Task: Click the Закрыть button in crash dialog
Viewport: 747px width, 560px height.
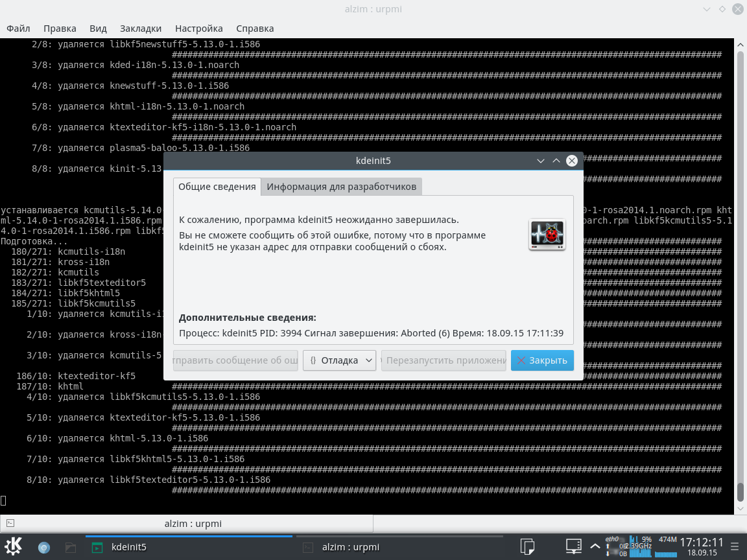Action: coord(542,360)
